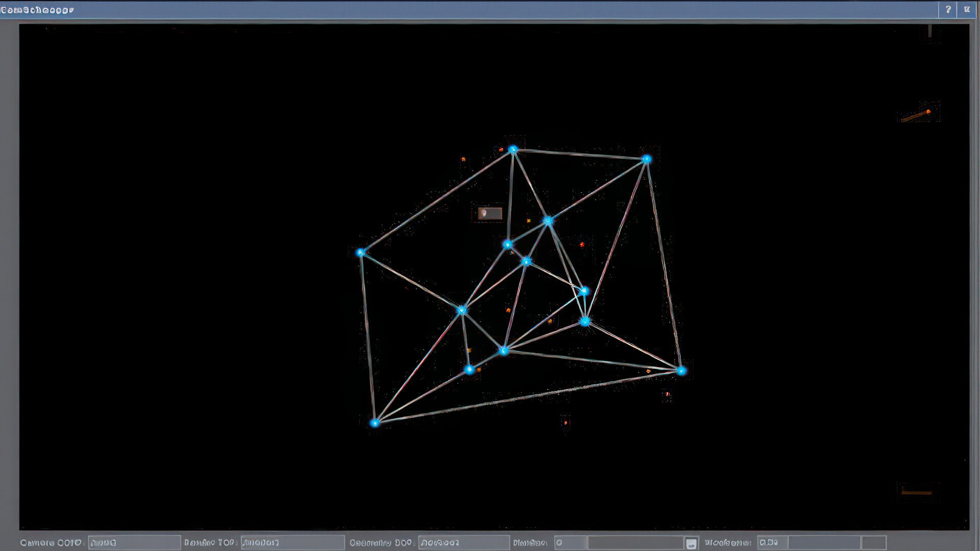Click the status bar field containing 0
980x551 pixels.
(x=570, y=543)
